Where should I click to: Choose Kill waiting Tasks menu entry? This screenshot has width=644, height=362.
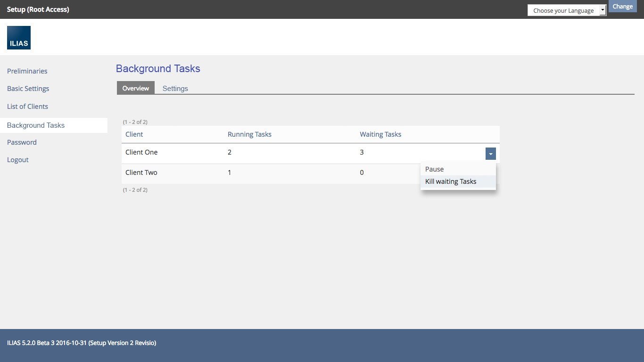click(451, 181)
